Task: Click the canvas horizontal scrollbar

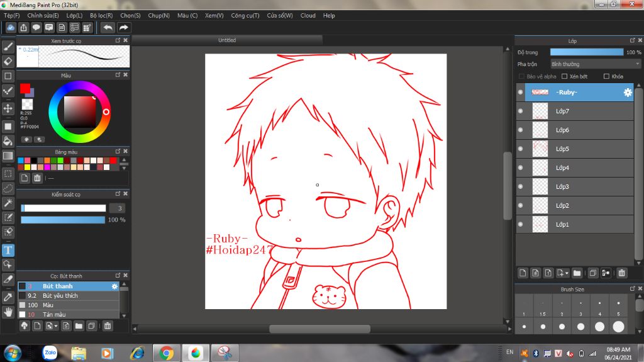Action: [319, 329]
